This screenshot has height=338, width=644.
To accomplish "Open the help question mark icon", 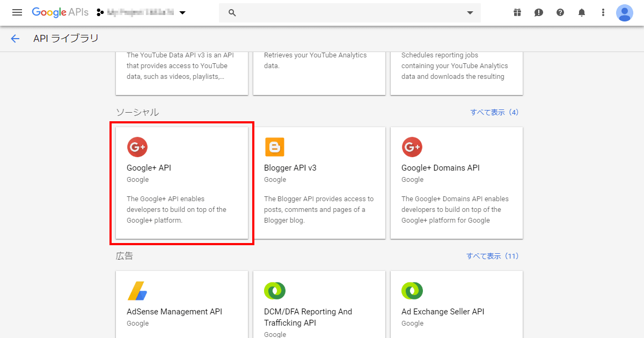I will coord(560,13).
